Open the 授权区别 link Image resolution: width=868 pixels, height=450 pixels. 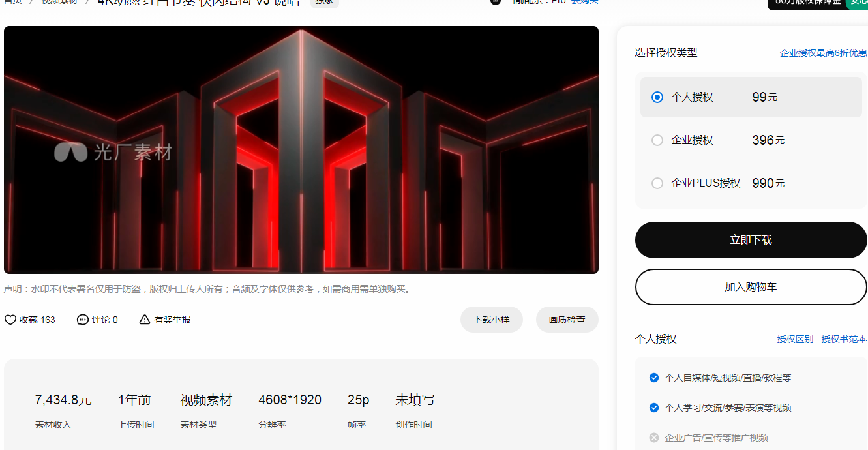tap(795, 339)
